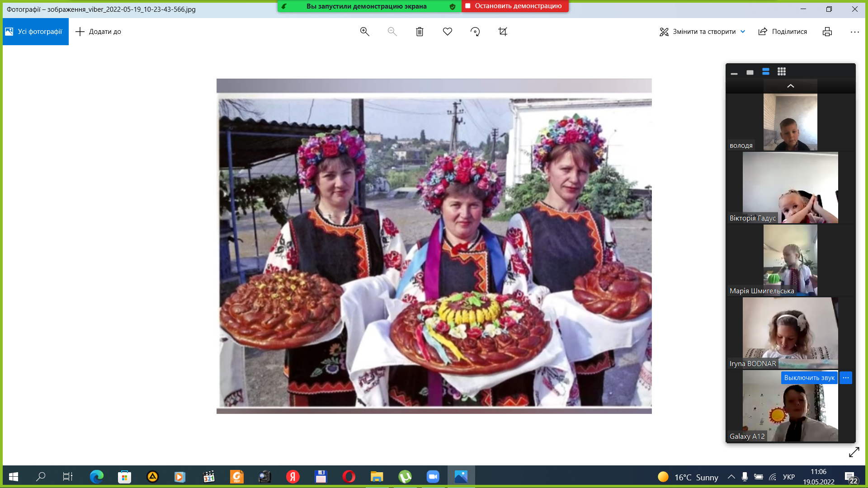Open clock showing 11:06 19.05.2022
This screenshot has height=488, width=868.
click(x=819, y=477)
